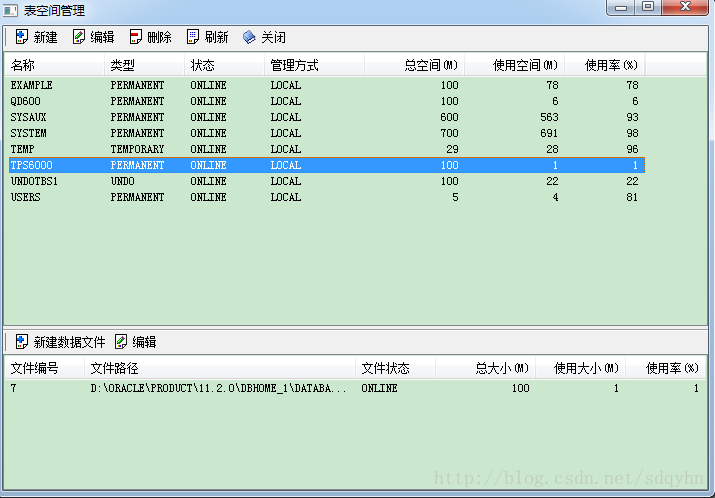The image size is (715, 498).
Task: Select the QD600 tablespace row
Action: click(326, 101)
